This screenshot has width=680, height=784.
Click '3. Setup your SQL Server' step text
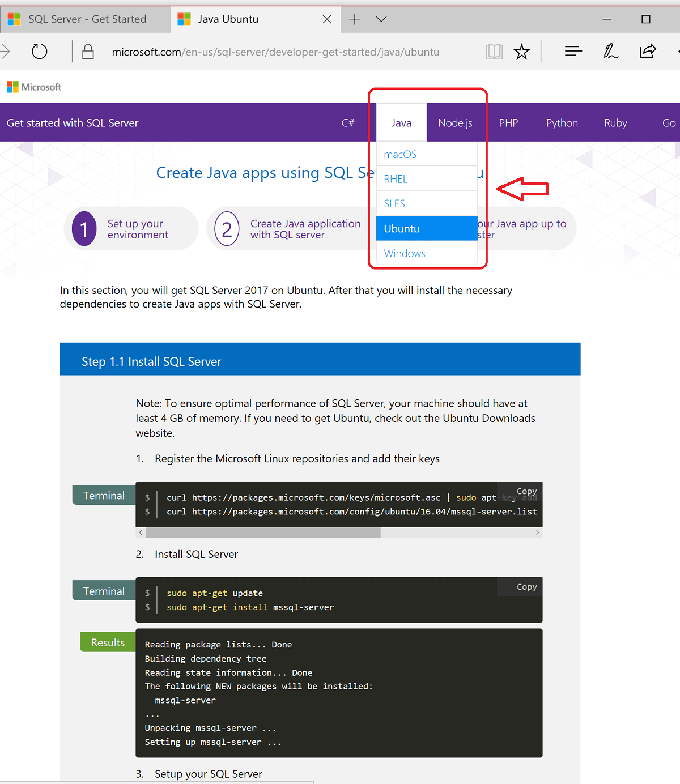[x=199, y=774]
